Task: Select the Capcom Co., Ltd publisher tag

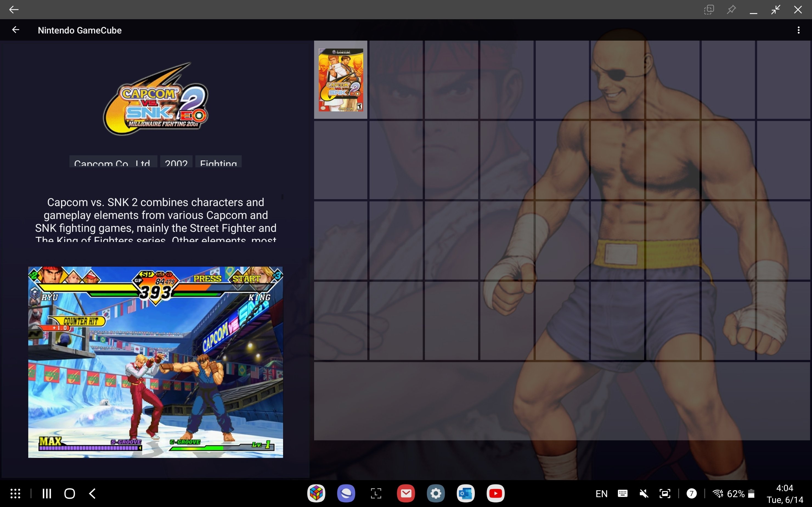Action: 113,162
